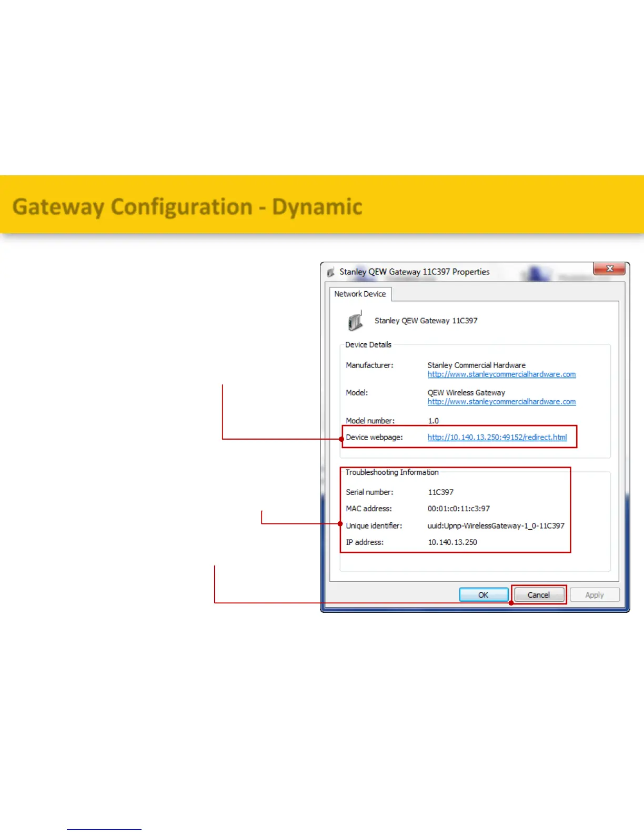Click the 'Stanley QEW Gateway 11C397' device name
Viewport: 644px width, 834px height.
point(426,321)
